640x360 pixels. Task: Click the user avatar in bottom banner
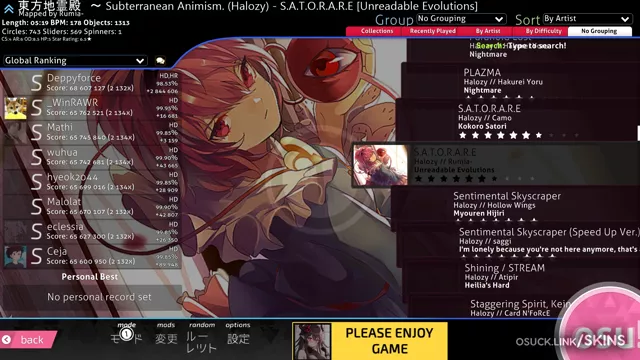(312, 342)
